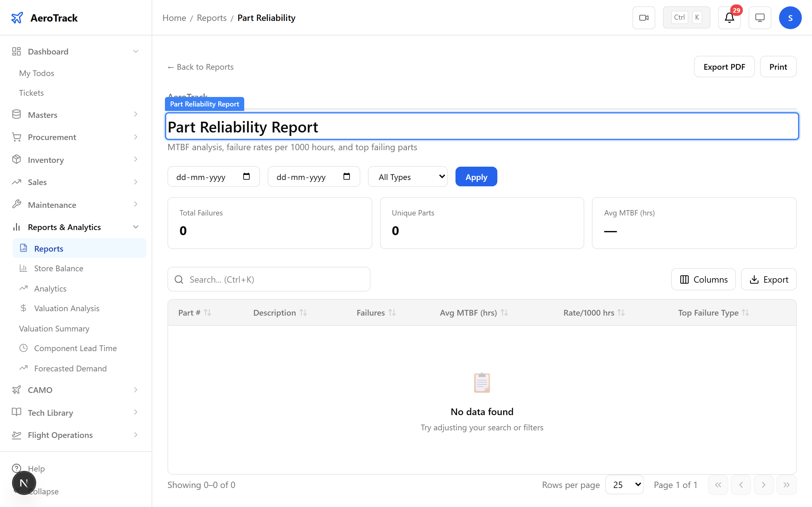Select the Store Balance chart icon in sidebar
Screen dimensions: 812x507
(x=23, y=268)
